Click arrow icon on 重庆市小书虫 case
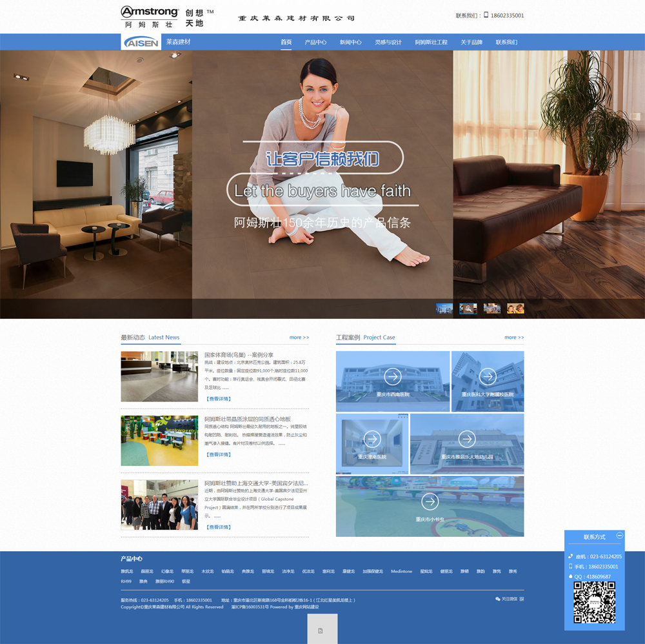The width and height of the screenshot is (645, 644). (x=430, y=501)
